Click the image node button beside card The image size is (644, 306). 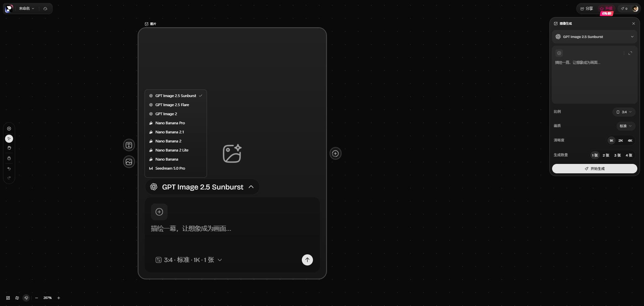[129, 162]
